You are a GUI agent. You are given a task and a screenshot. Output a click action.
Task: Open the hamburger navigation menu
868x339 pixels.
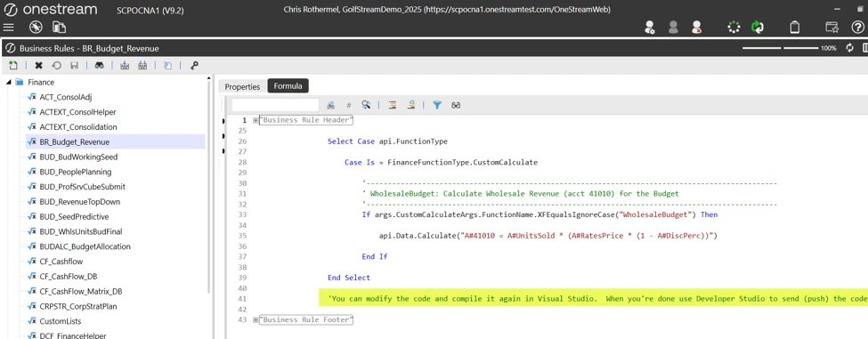tap(8, 27)
